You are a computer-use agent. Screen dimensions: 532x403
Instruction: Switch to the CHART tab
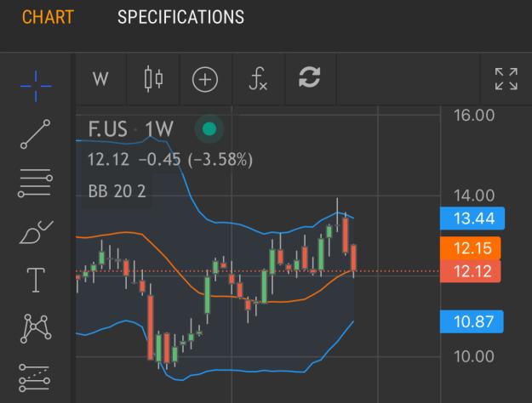[48, 17]
